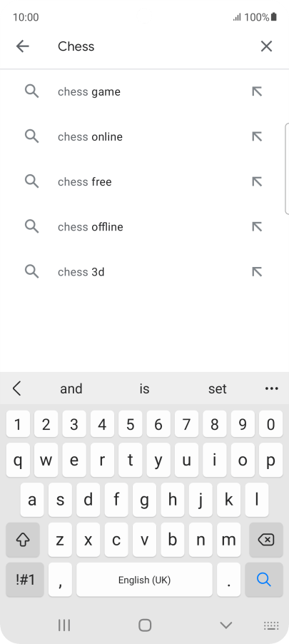Tap the English (UK) space bar
289x644 pixels.
coord(144,580)
